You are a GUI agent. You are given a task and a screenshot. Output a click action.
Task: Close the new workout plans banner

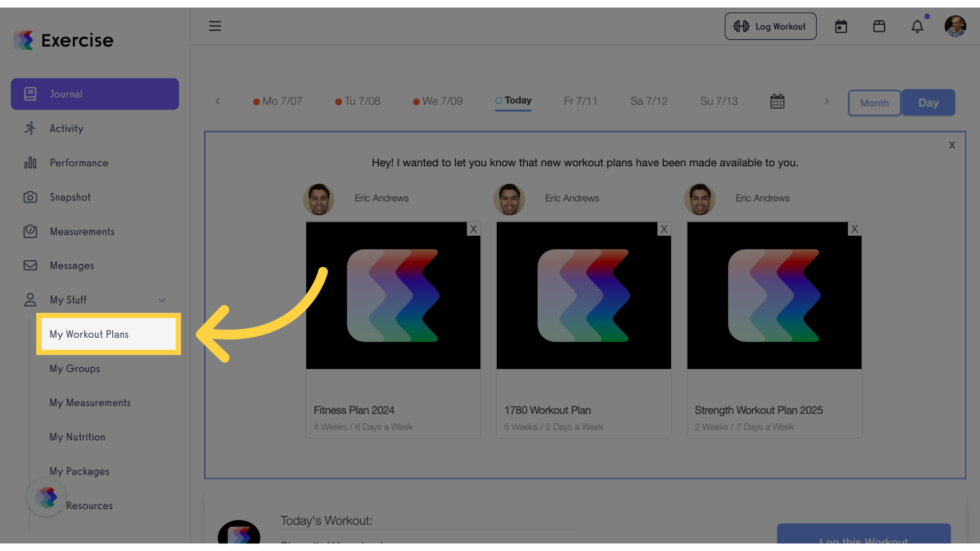(952, 145)
